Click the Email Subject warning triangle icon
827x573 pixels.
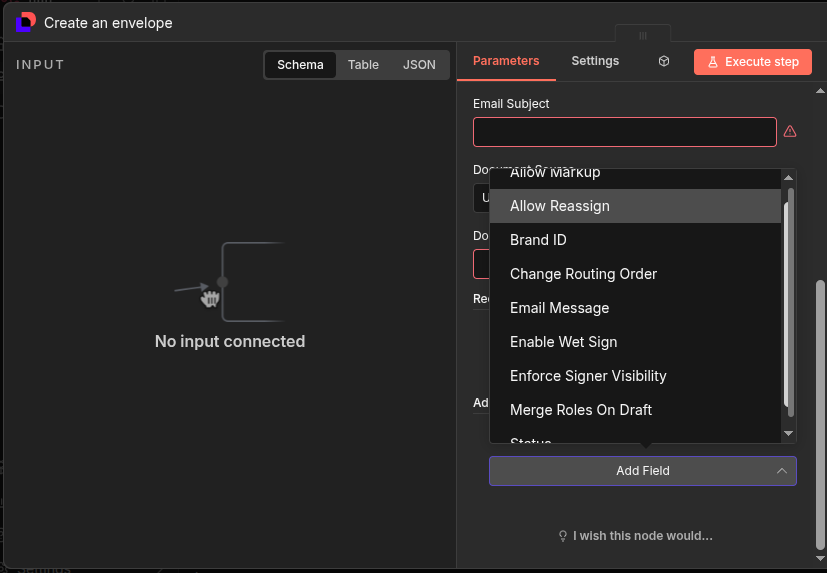(x=790, y=131)
